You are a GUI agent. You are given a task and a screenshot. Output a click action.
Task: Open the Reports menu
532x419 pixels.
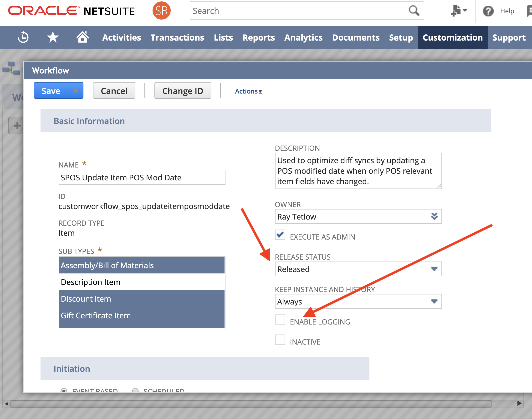coord(258,37)
